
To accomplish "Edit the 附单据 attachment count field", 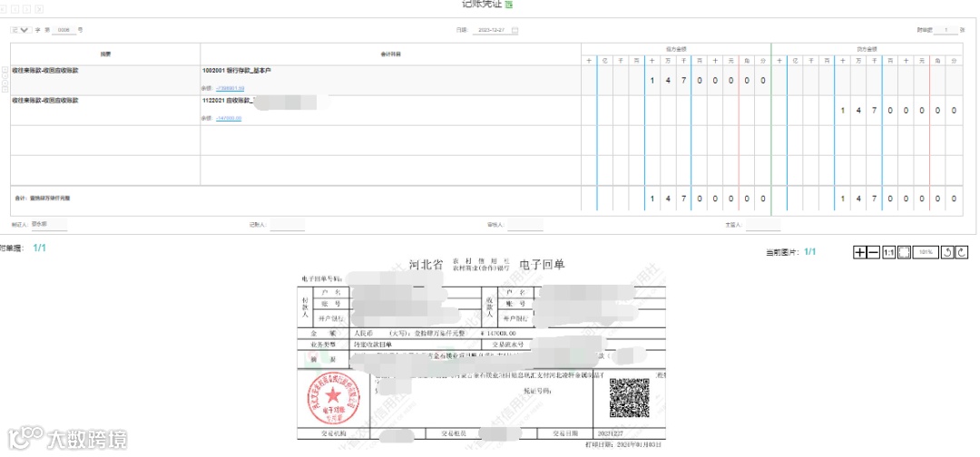I will point(946,30).
